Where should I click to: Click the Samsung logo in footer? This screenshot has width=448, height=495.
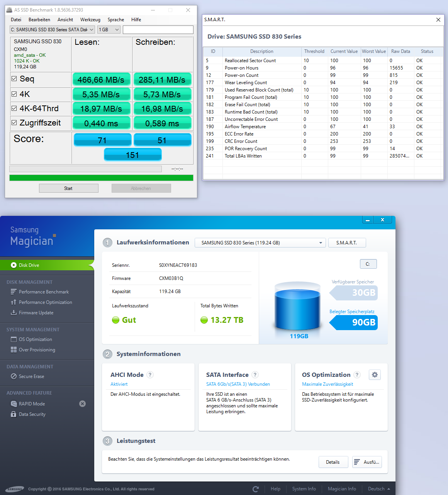pos(15,489)
